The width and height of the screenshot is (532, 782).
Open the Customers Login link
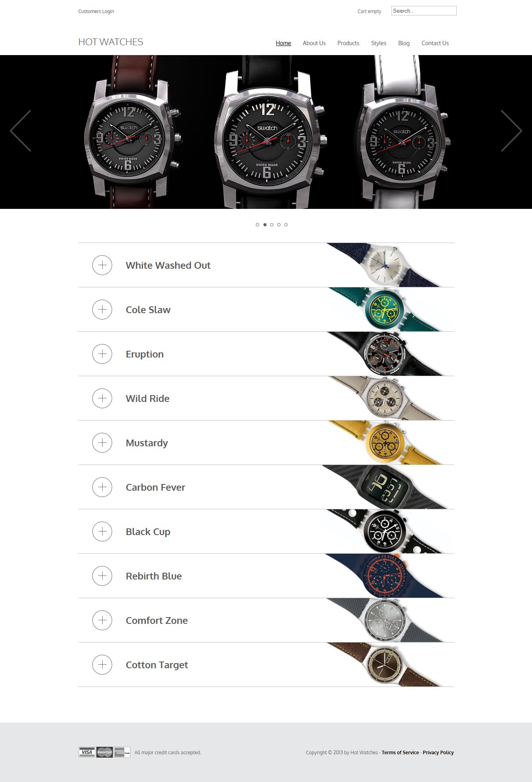[x=96, y=11]
